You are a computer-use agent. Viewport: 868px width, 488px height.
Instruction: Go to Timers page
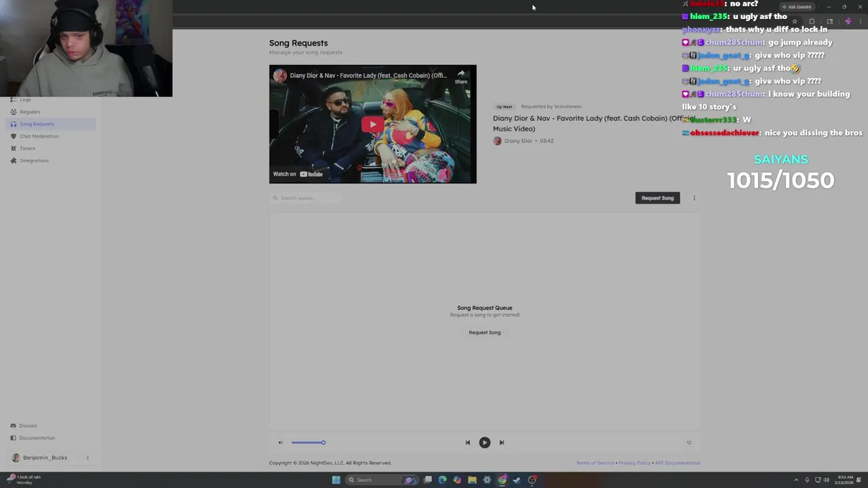[27, 148]
